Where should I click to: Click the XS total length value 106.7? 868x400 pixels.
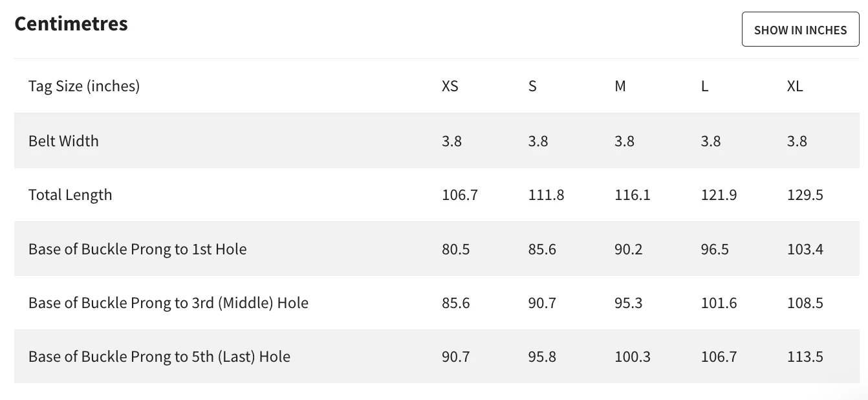[460, 195]
